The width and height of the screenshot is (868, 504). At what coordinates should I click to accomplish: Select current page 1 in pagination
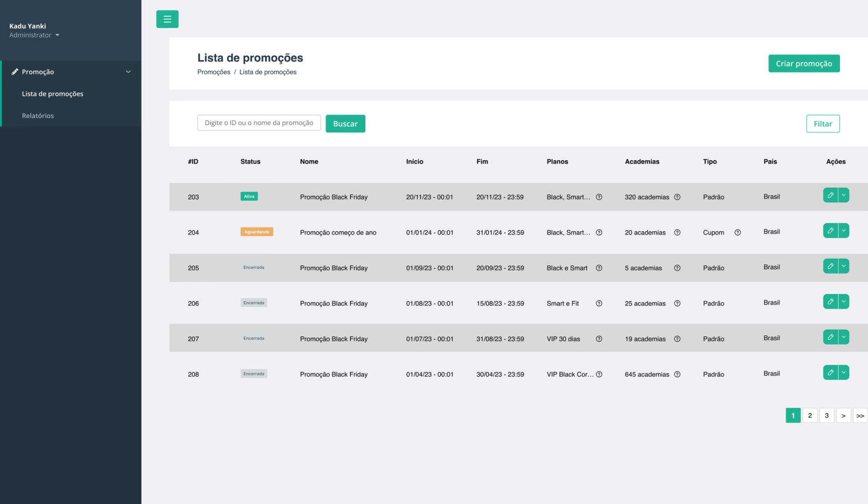pos(793,415)
